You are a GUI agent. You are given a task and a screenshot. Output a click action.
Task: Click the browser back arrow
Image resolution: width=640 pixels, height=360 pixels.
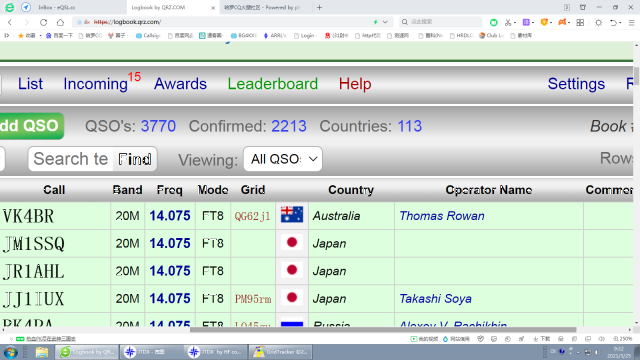(x=10, y=22)
